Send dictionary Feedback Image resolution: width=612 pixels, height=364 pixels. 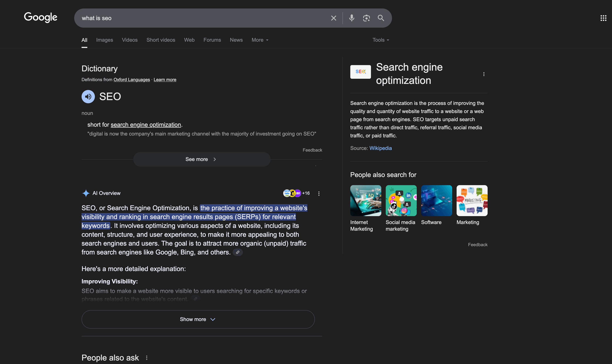click(312, 150)
